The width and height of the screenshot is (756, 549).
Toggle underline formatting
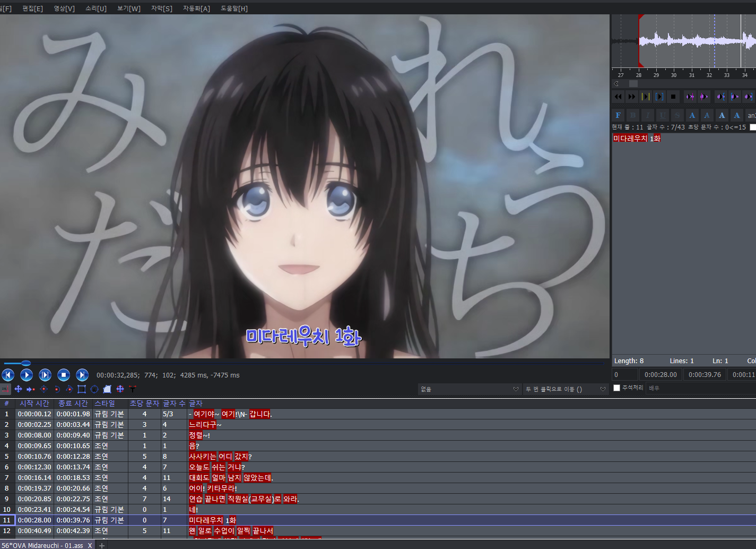point(663,115)
